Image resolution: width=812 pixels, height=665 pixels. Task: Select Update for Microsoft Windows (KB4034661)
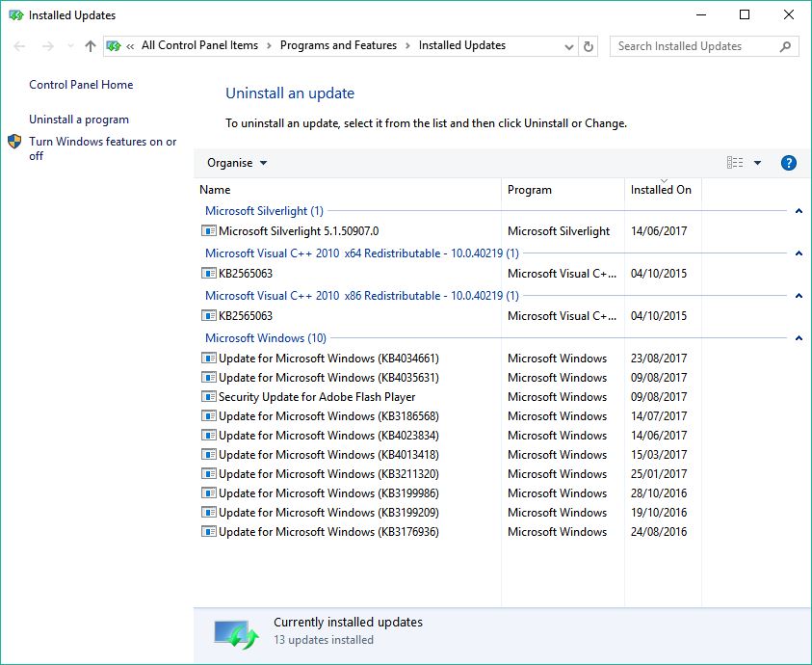coord(328,359)
